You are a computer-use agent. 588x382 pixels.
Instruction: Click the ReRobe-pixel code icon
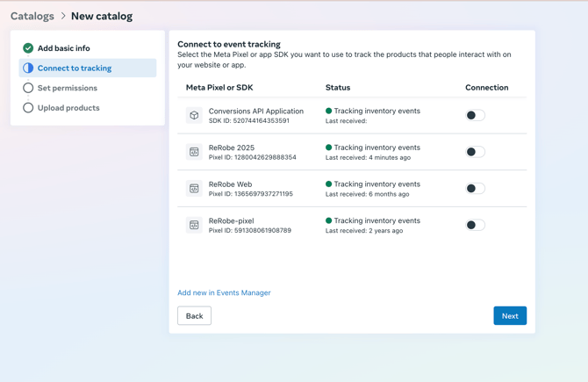tap(194, 225)
